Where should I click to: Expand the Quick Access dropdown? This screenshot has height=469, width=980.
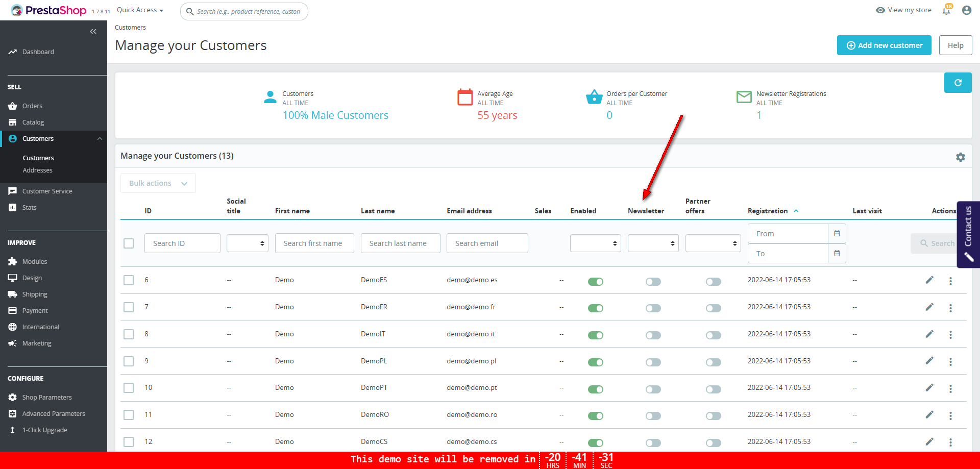pyautogui.click(x=140, y=10)
